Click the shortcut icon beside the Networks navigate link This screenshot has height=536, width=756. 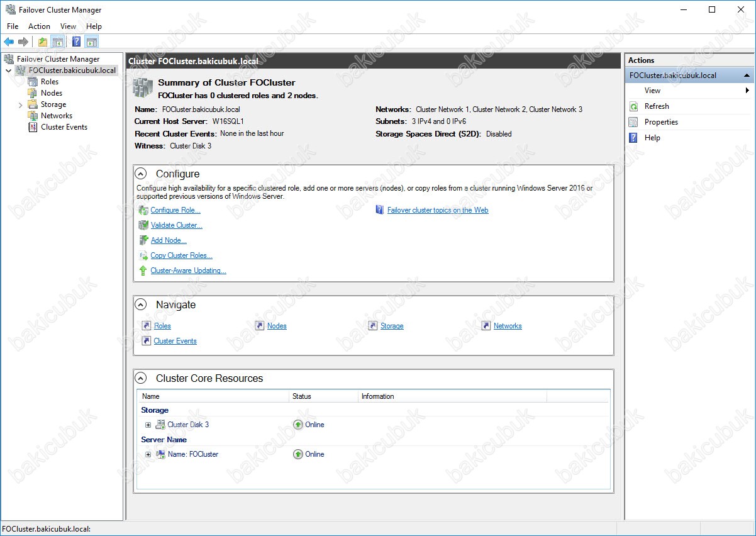486,326
